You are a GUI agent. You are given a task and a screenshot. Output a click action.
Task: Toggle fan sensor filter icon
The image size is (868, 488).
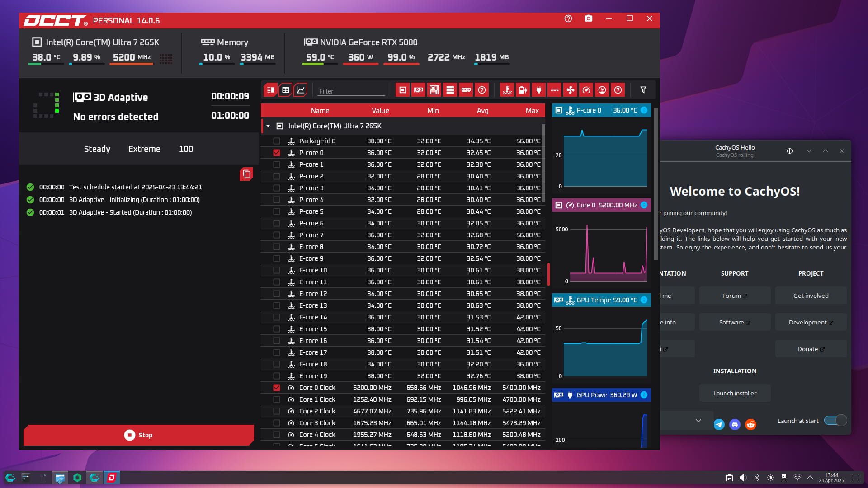click(571, 90)
